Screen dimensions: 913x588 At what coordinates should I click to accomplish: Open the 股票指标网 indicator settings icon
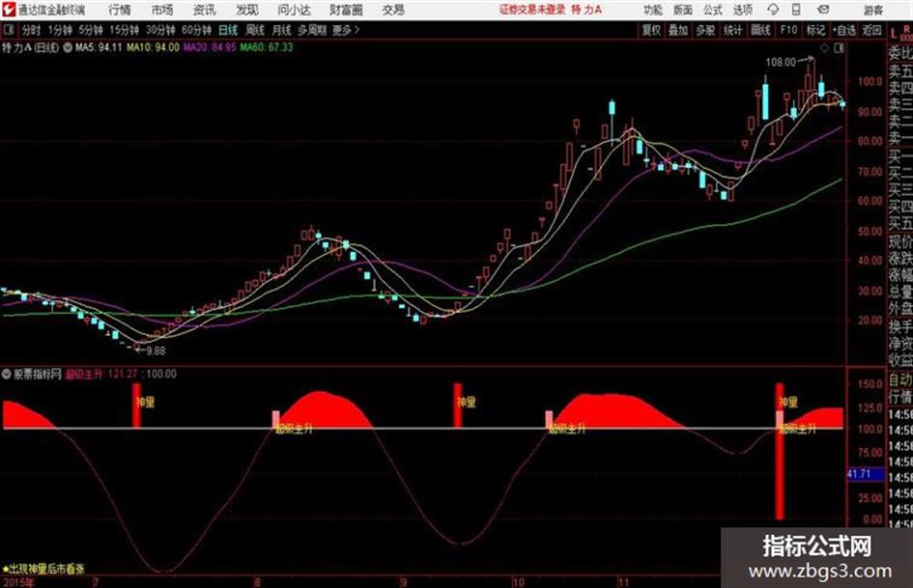tap(6, 374)
